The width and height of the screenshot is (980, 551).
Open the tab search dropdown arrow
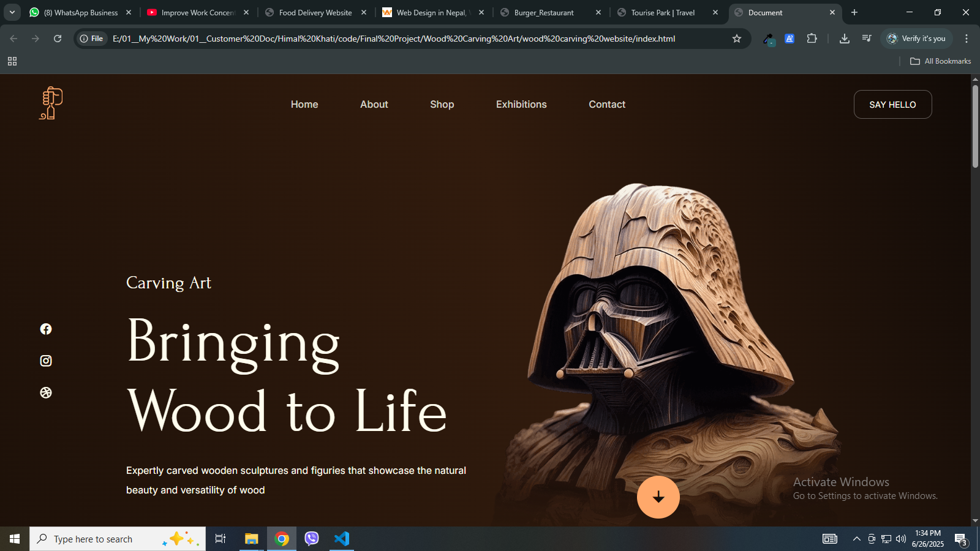click(x=12, y=12)
